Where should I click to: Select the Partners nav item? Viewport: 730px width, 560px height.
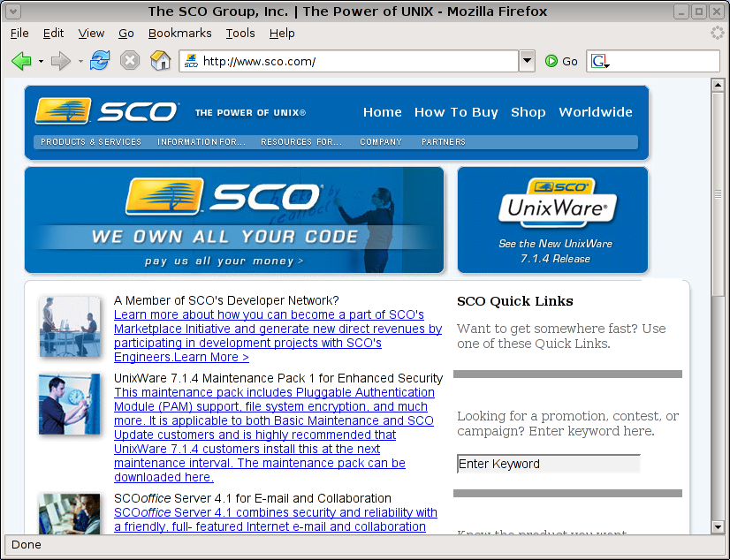click(444, 142)
